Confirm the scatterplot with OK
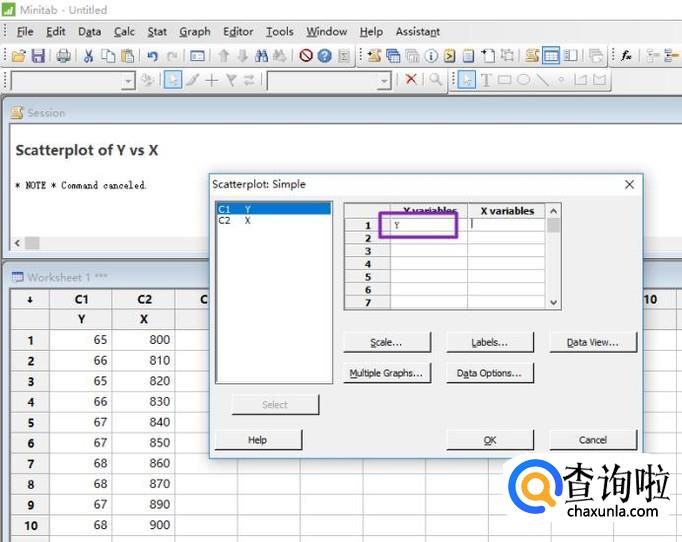Viewport: 682px width, 542px height. click(490, 440)
